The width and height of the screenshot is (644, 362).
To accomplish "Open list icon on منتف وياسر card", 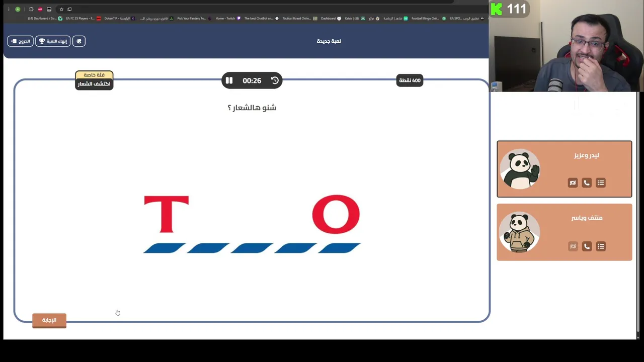I will 601,246.
